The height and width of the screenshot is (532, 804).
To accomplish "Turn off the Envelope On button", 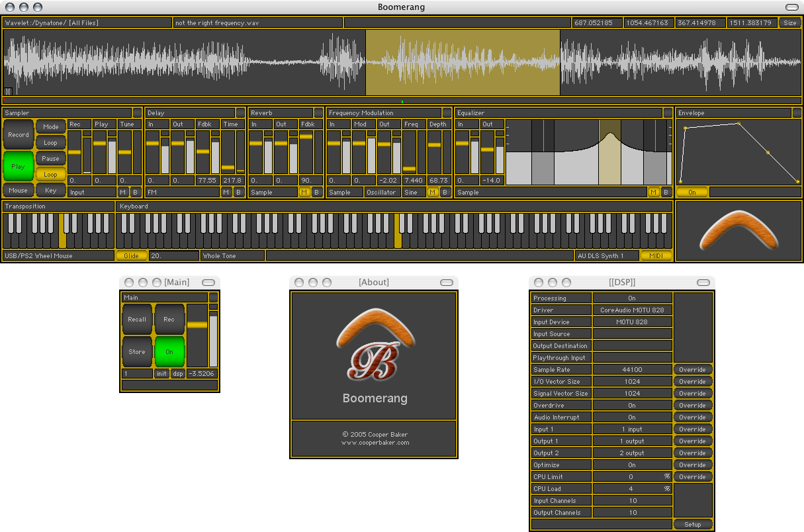I will tap(692, 193).
